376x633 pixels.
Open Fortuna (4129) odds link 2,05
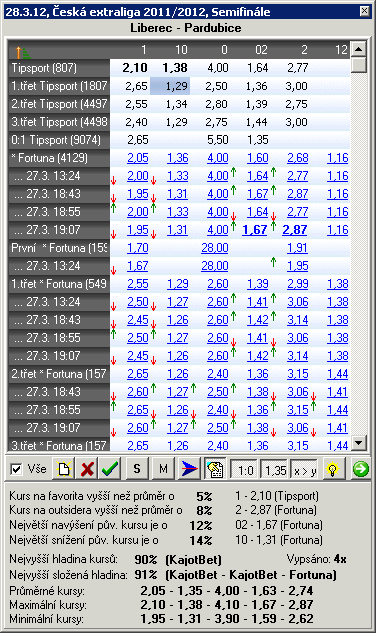138,158
